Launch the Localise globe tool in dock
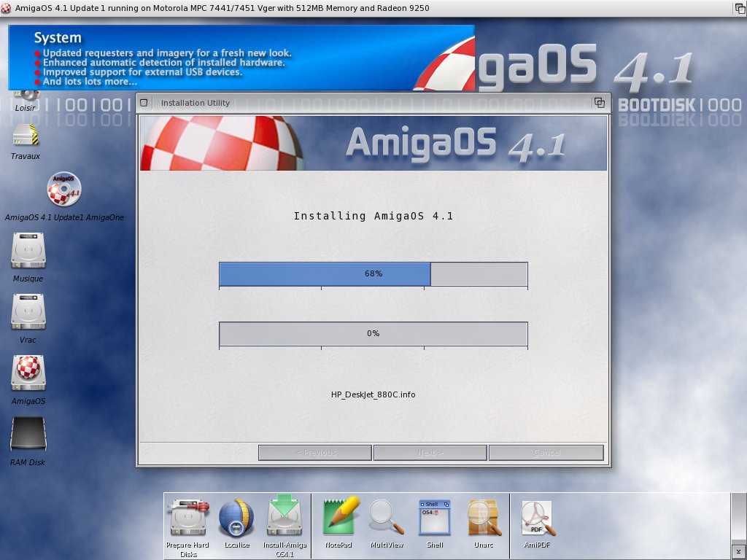 [237, 518]
